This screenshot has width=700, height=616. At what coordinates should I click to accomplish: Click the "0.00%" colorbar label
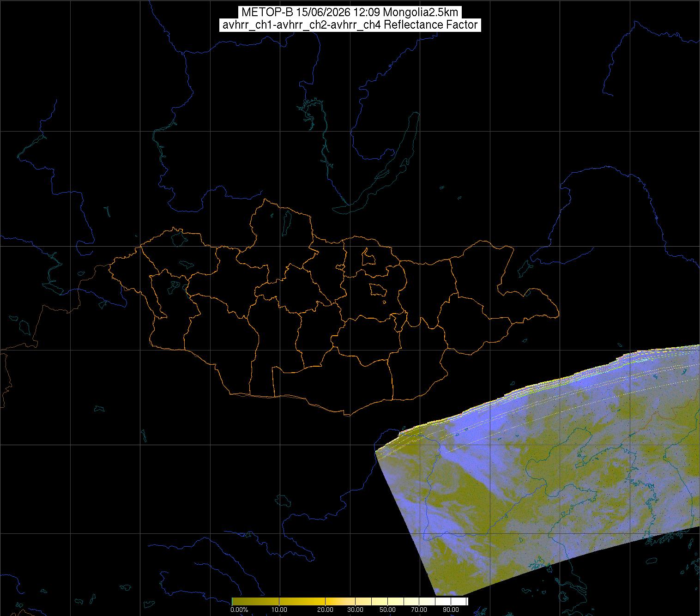[239, 610]
